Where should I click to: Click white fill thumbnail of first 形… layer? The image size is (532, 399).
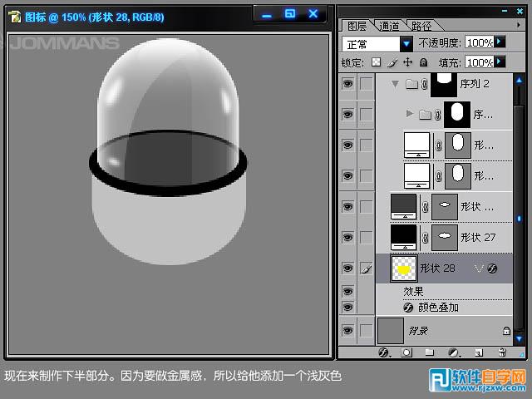point(416,145)
